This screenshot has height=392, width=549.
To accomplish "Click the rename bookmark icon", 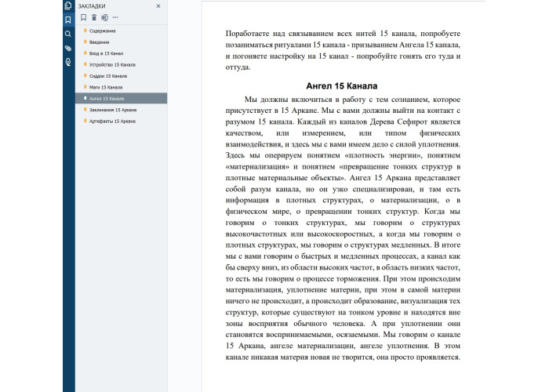I will pyautogui.click(x=104, y=17).
